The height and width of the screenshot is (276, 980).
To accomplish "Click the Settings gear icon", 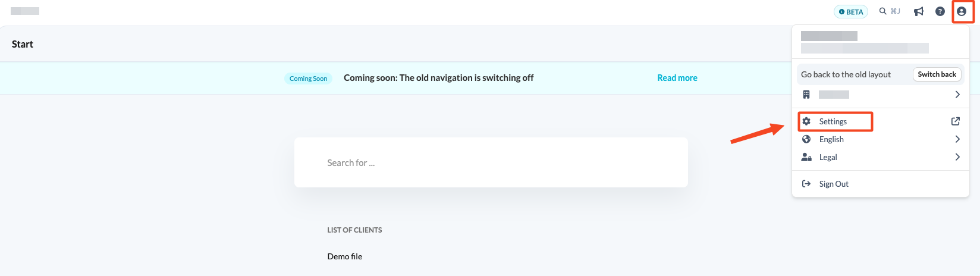I will [806, 121].
